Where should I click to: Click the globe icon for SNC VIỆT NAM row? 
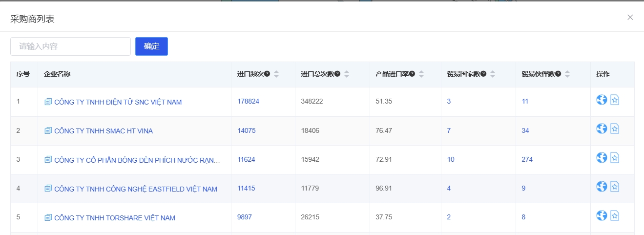point(602,100)
